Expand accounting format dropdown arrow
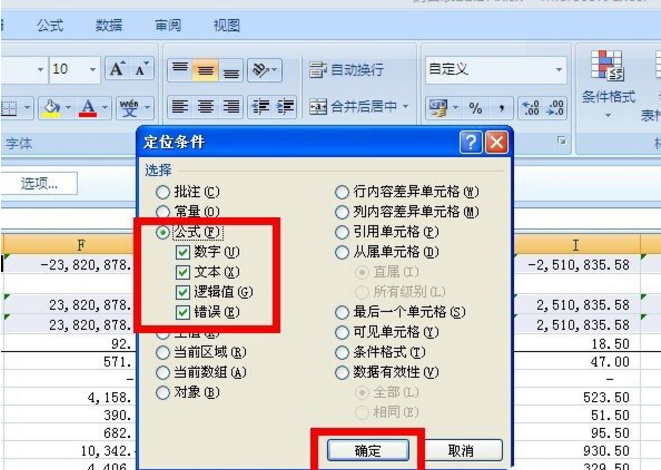The height and width of the screenshot is (470, 661). click(x=456, y=108)
